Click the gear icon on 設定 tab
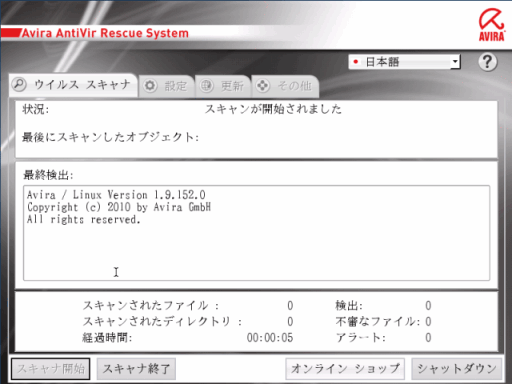This screenshot has width=512, height=384. point(150,86)
